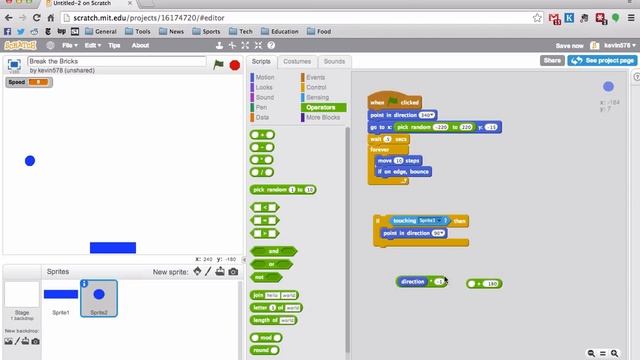Open point in direction 90 dropdown
640x360 pixels.
tap(442, 233)
